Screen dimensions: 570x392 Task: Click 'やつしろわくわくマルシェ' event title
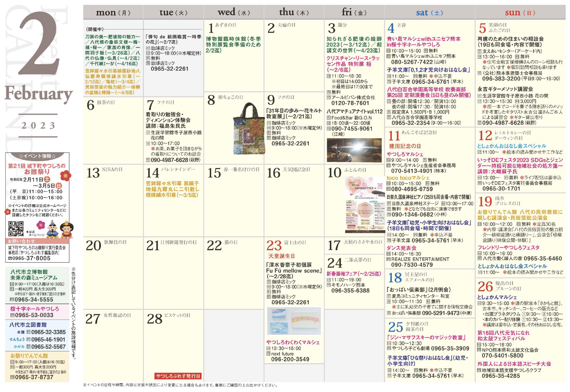tap(293, 342)
